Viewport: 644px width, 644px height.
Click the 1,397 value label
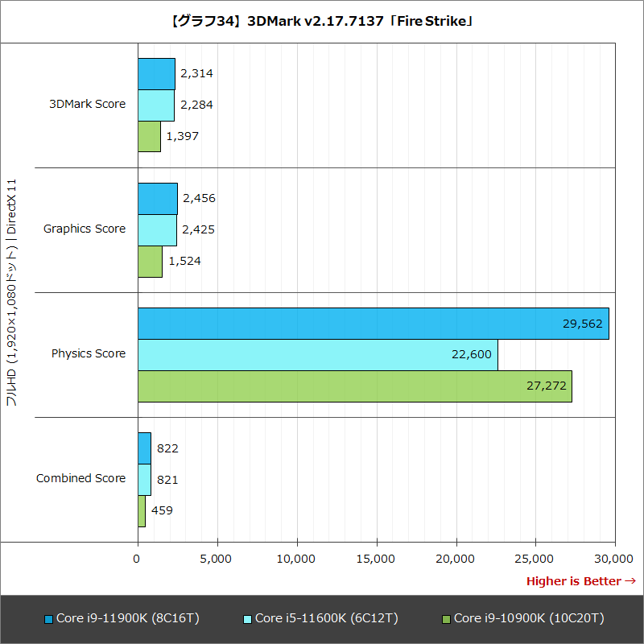click(x=181, y=136)
